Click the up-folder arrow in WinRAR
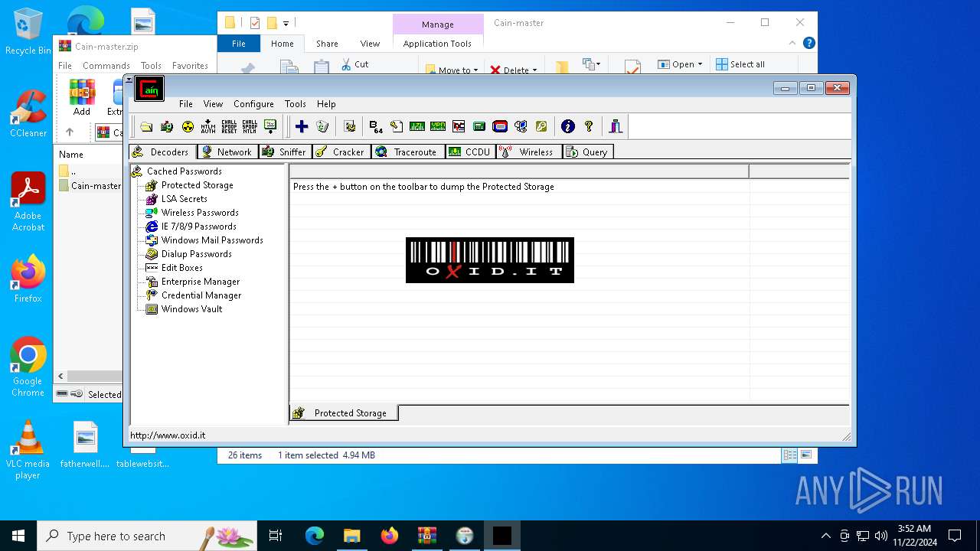Viewport: 980px width, 551px height. click(70, 132)
